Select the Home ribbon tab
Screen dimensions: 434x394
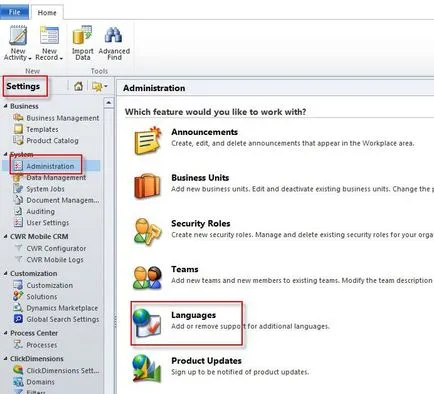(47, 13)
